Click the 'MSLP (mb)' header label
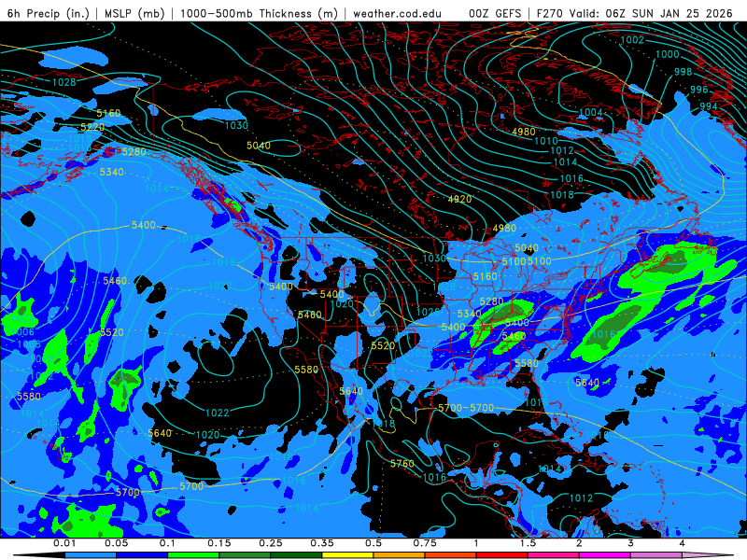Image resolution: width=747 pixels, height=560 pixels. tap(134, 13)
